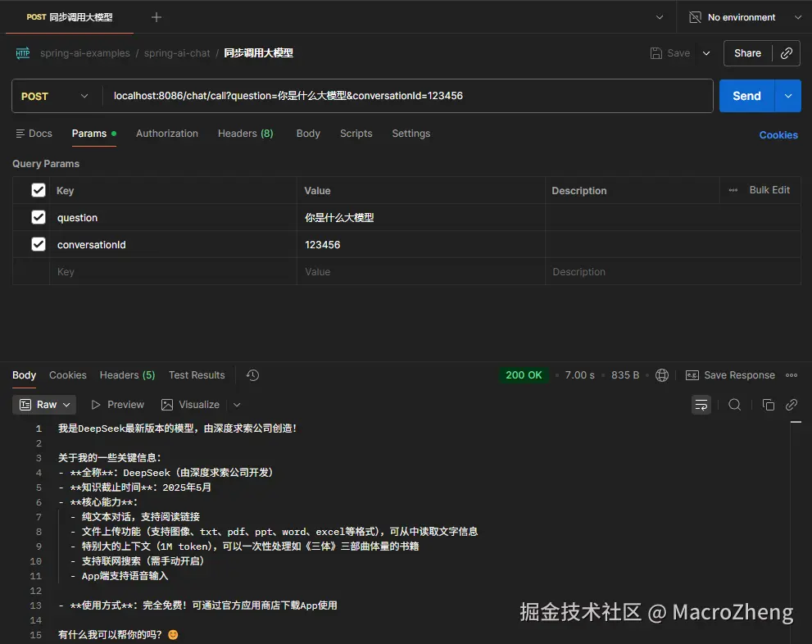Open the response Cookies tab

[68, 375]
